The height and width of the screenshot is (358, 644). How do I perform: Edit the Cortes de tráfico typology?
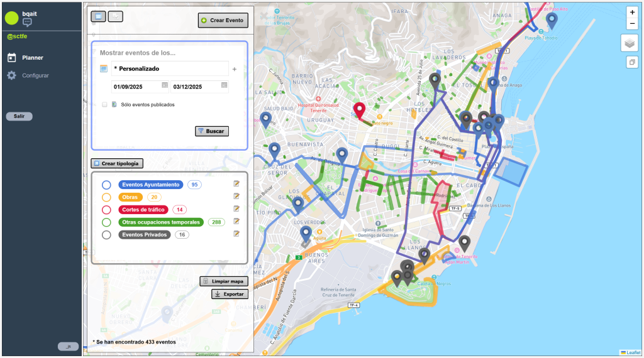tap(236, 209)
